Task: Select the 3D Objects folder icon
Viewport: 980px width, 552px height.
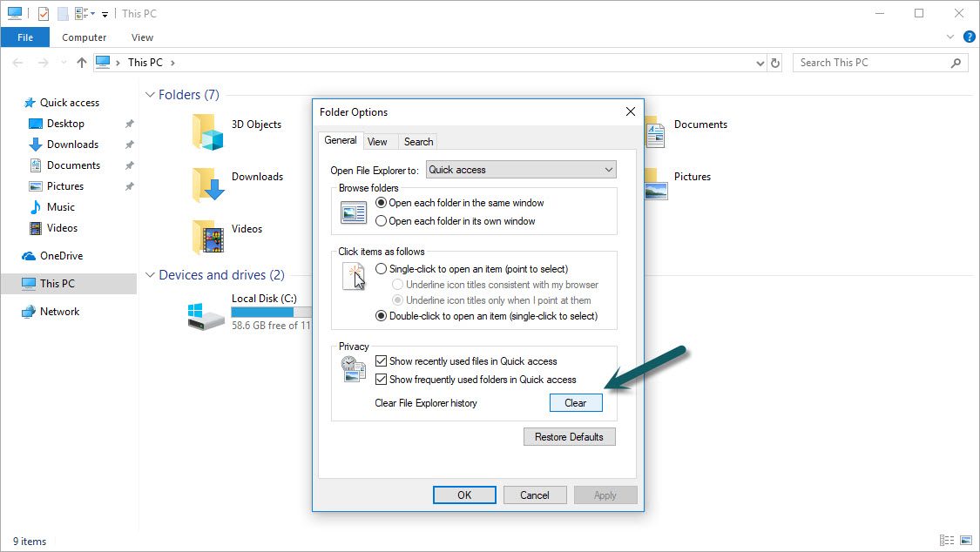Action: click(x=207, y=131)
